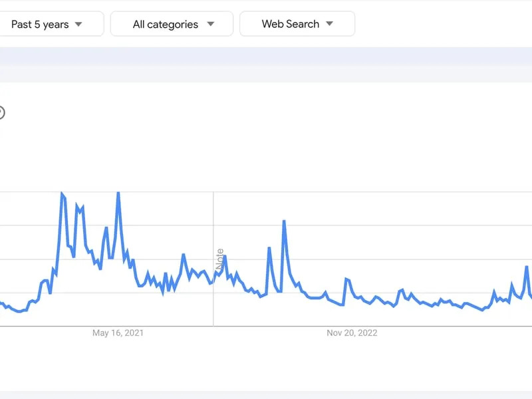This screenshot has width=532, height=399.
Task: Click the arrow next to Past 5 years
Action: pyautogui.click(x=78, y=24)
